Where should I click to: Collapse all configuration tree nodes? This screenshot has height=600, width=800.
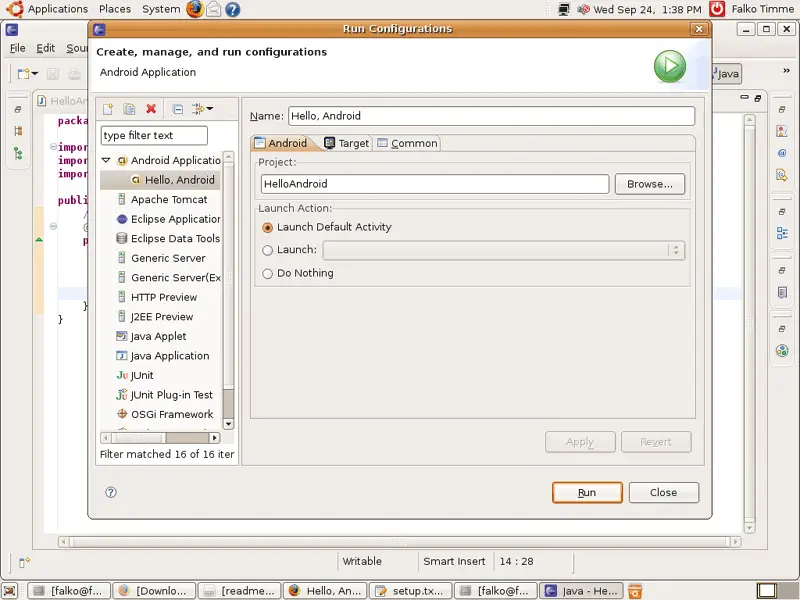click(178, 109)
